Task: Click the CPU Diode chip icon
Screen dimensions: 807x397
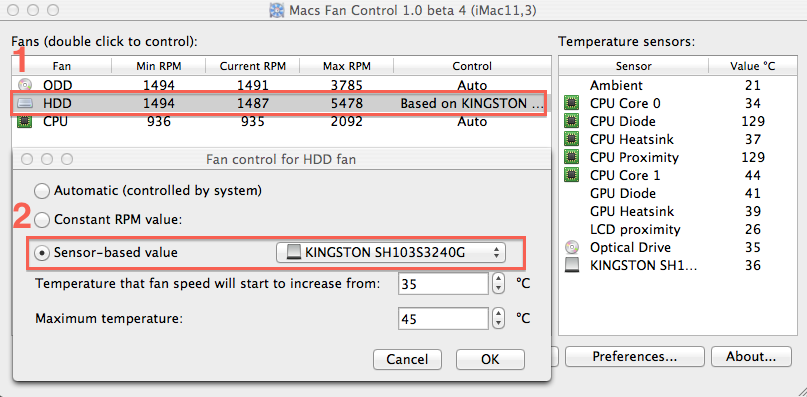Action: click(571, 122)
